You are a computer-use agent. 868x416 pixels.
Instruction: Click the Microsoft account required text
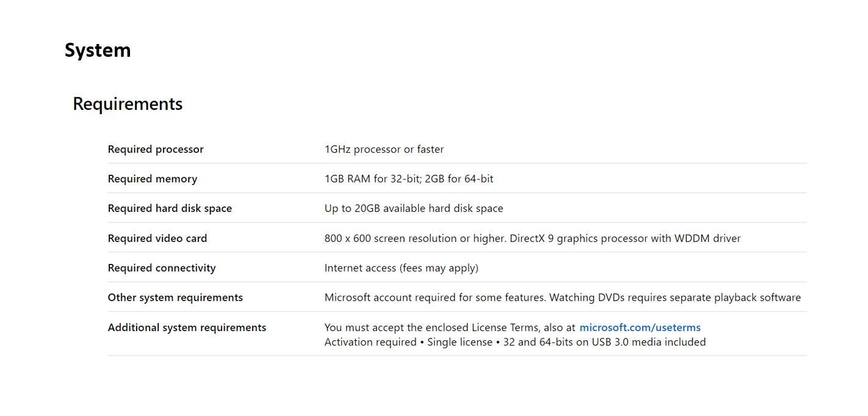435,297
